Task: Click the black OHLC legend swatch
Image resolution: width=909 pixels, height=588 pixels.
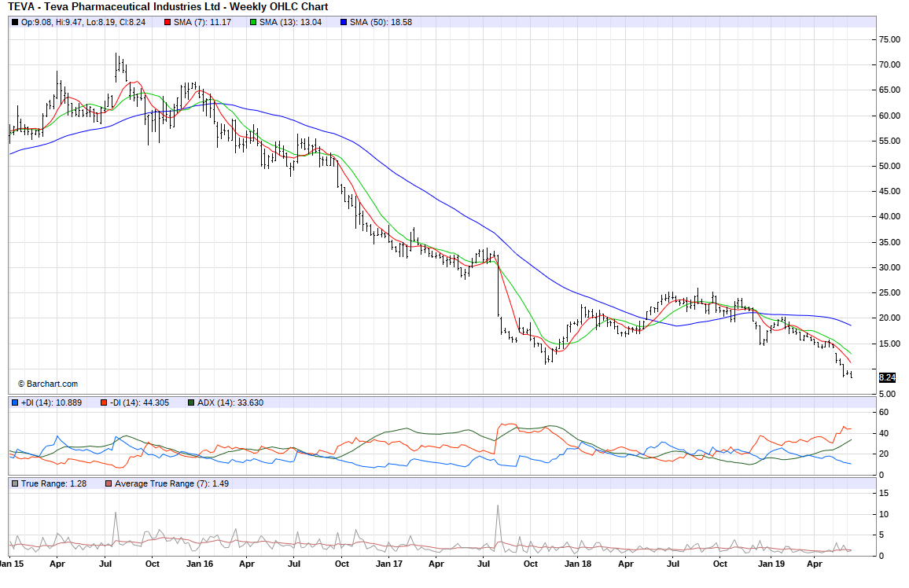Action: point(15,23)
